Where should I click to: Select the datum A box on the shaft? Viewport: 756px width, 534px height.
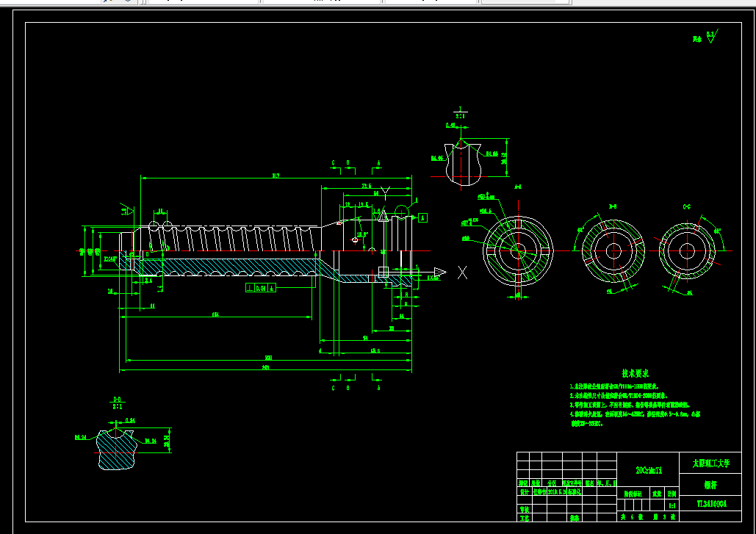pos(423,218)
